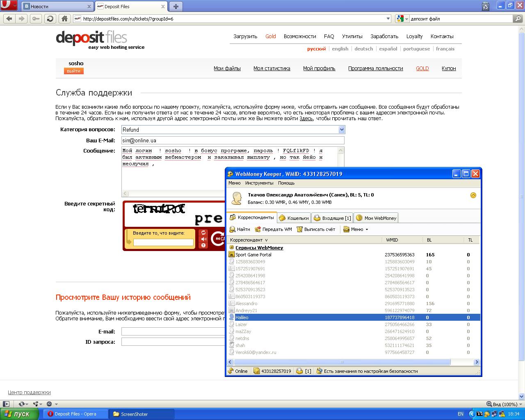Open the search engine selector dropdown

click(x=402, y=18)
